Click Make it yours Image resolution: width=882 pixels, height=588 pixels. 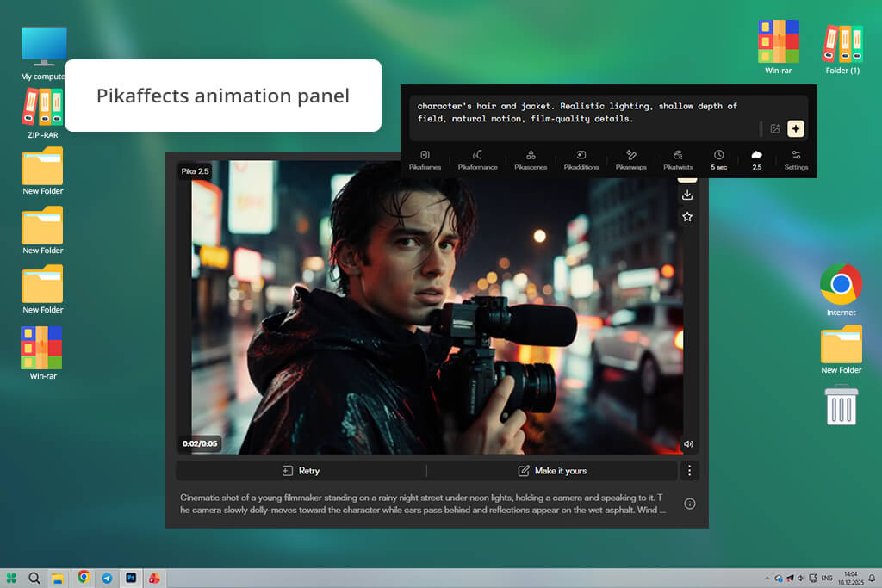coord(552,471)
